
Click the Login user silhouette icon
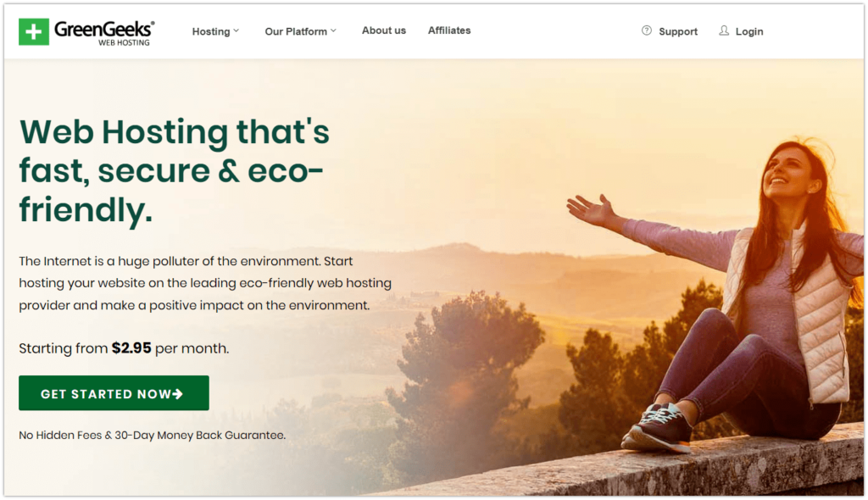click(x=724, y=31)
